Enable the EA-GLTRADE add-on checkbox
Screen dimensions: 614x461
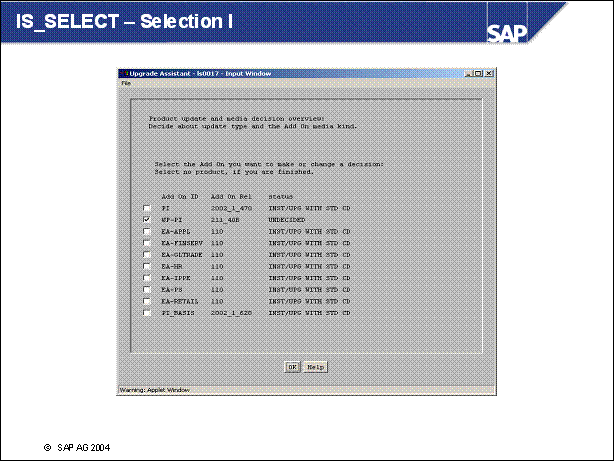click(x=147, y=255)
